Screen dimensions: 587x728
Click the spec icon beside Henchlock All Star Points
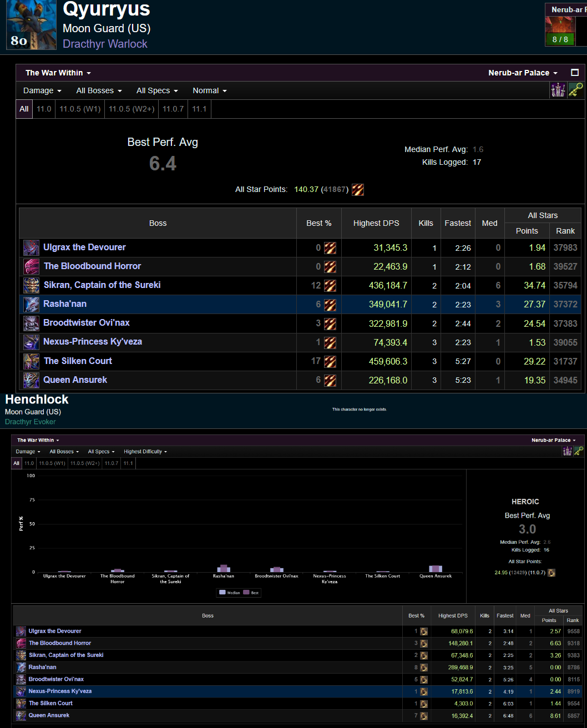click(551, 573)
